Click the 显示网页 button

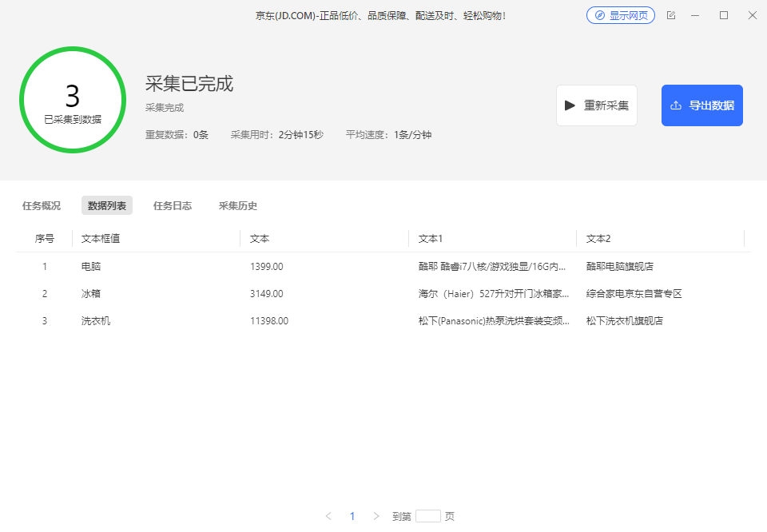[x=620, y=15]
